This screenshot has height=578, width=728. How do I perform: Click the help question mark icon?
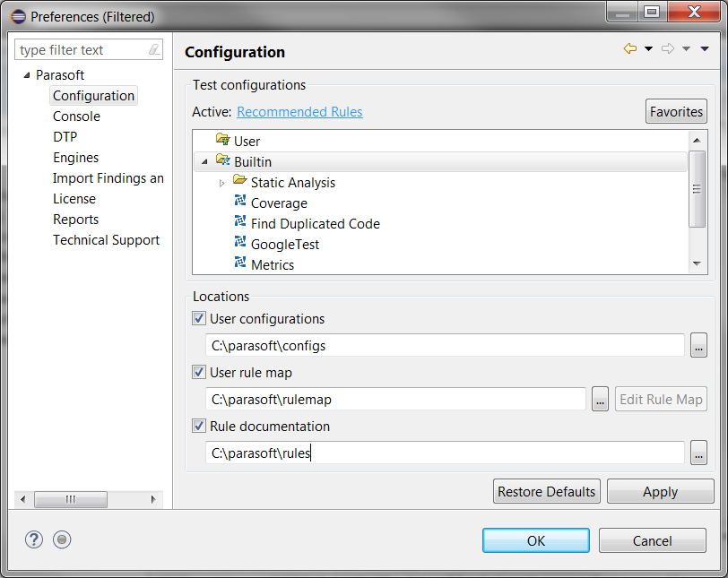(x=34, y=539)
